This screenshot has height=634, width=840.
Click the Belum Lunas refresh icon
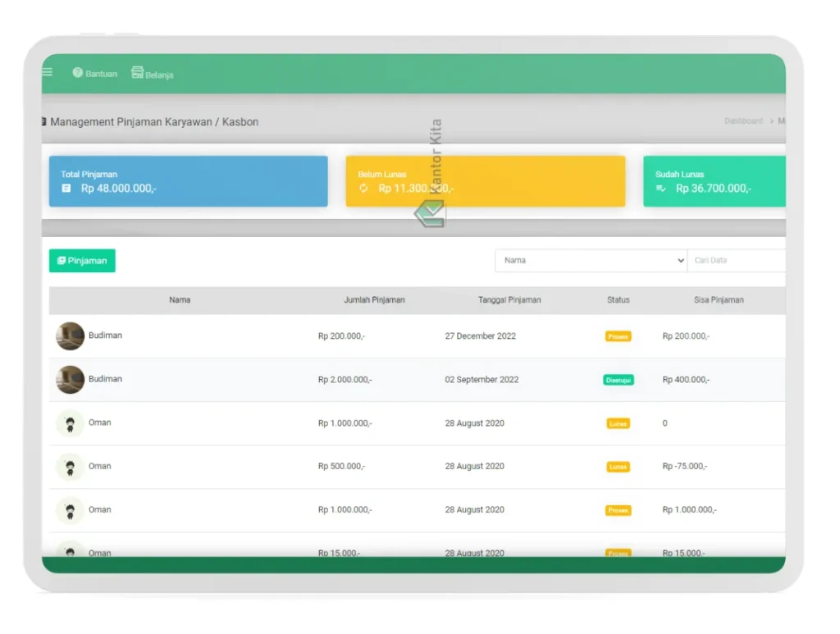pyautogui.click(x=364, y=189)
